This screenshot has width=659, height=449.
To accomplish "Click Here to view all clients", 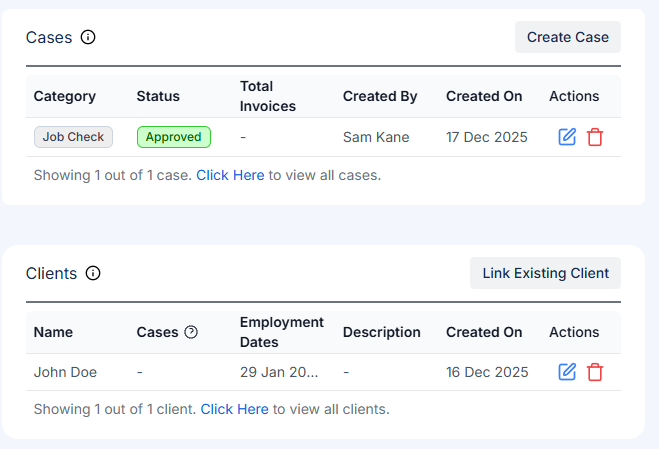I will 234,409.
